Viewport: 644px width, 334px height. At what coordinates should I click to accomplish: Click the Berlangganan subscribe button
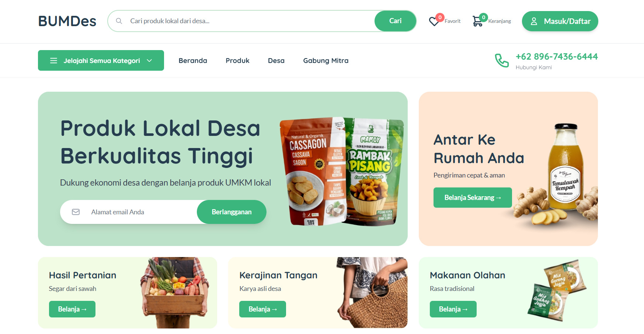232,212
